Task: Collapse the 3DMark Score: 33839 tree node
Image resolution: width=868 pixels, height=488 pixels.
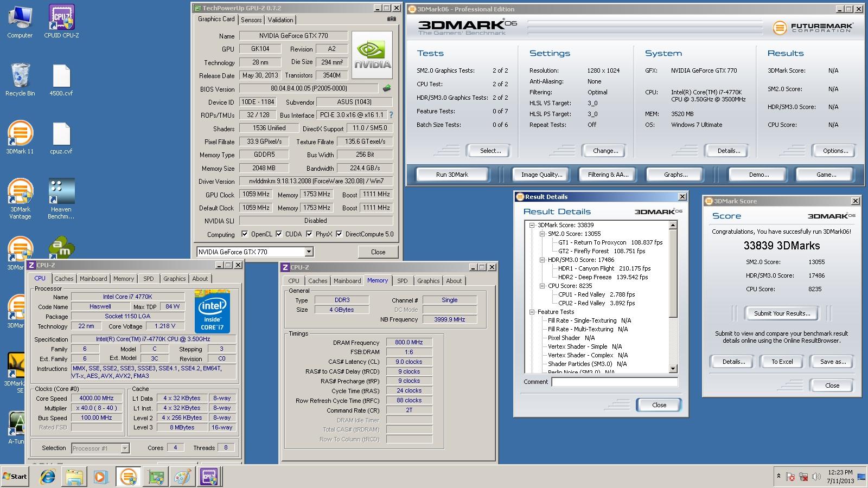Action: (x=532, y=225)
